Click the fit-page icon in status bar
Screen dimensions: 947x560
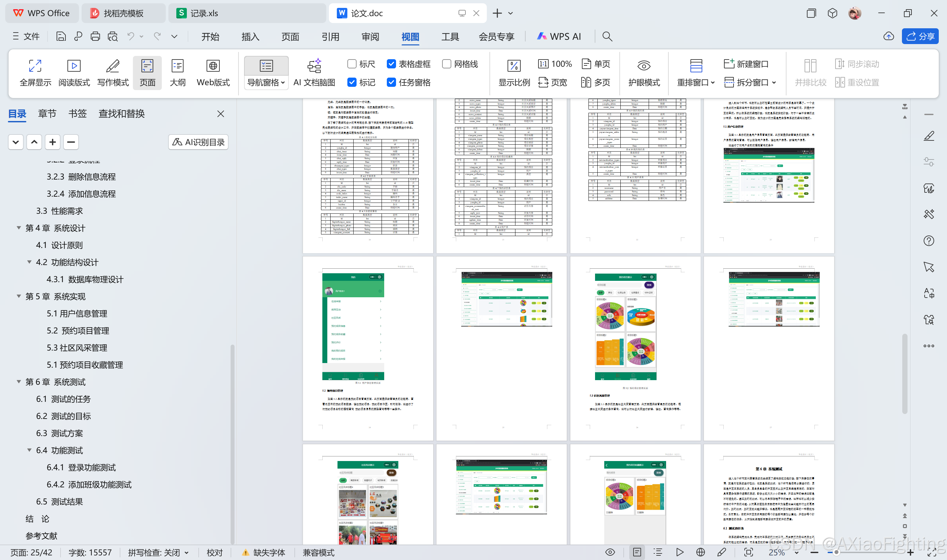click(x=749, y=552)
